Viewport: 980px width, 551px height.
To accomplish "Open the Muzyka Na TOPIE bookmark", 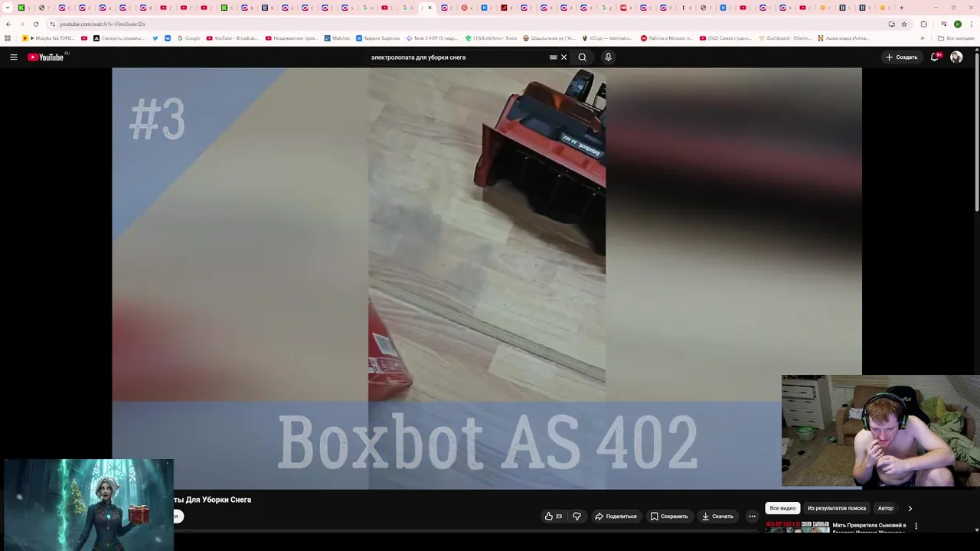I will [x=48, y=37].
